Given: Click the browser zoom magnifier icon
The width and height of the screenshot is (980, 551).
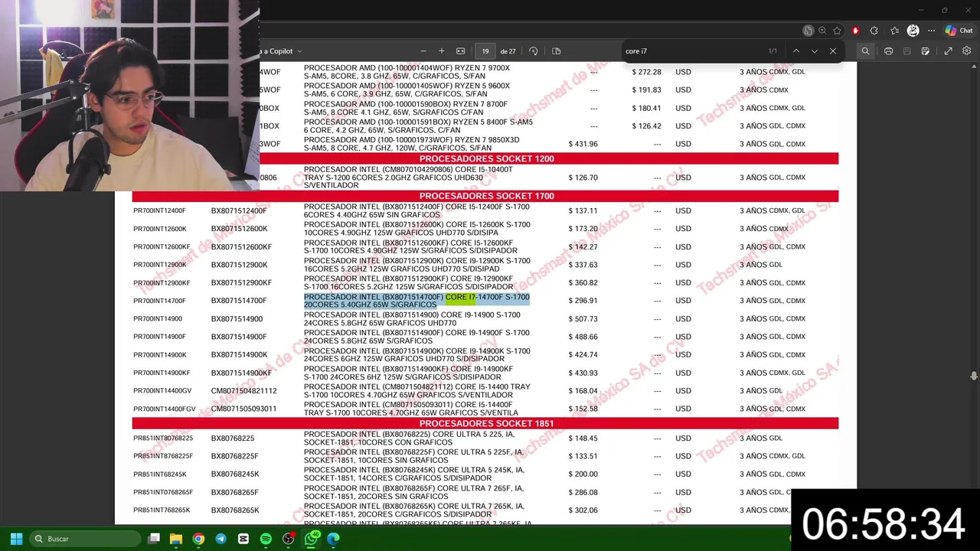Looking at the screenshot, I should pos(822,31).
